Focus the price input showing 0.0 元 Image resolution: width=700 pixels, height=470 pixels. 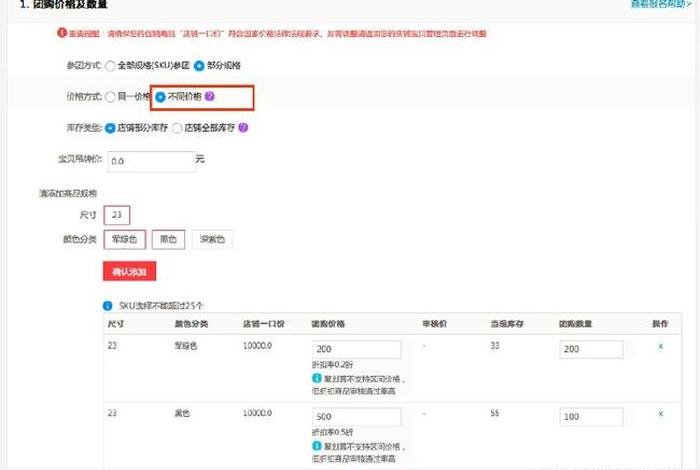pos(151,161)
